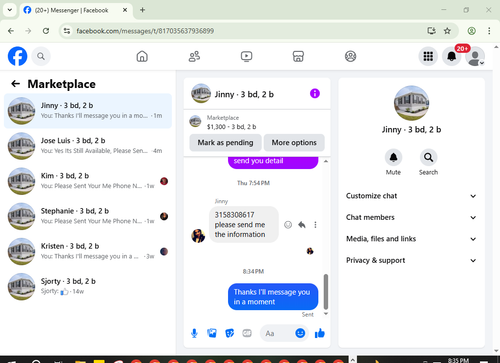Open Sjorty - 3 bd, 2 b conversation
This screenshot has width=500, height=363.
tap(88, 286)
